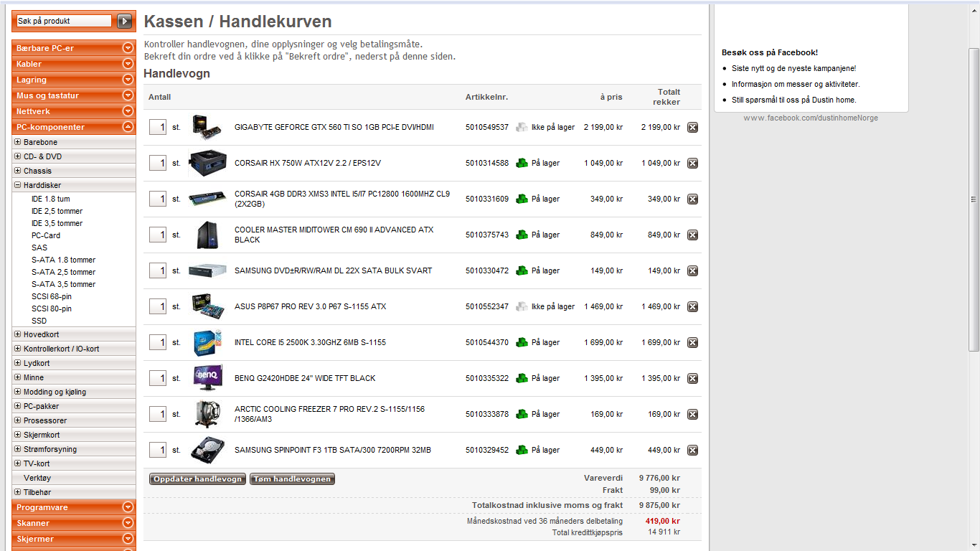Click the search go arrow button
This screenshot has width=980, height=551.
click(x=125, y=22)
